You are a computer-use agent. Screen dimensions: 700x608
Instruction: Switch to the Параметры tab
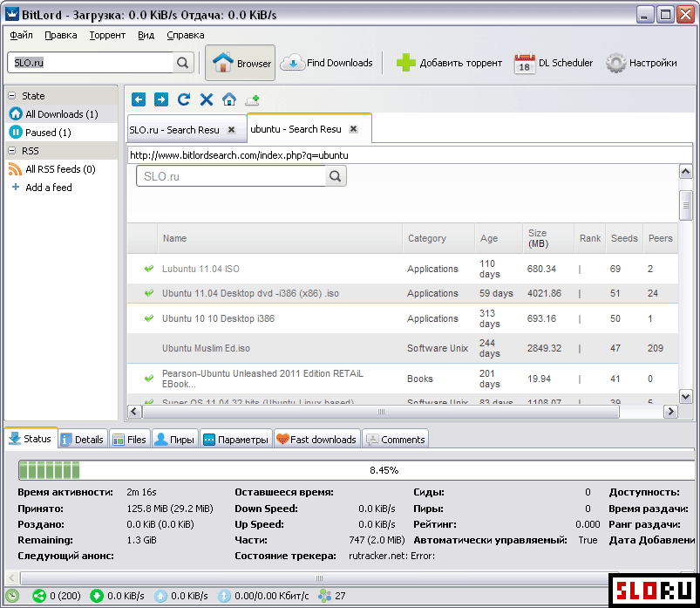pyautogui.click(x=235, y=440)
